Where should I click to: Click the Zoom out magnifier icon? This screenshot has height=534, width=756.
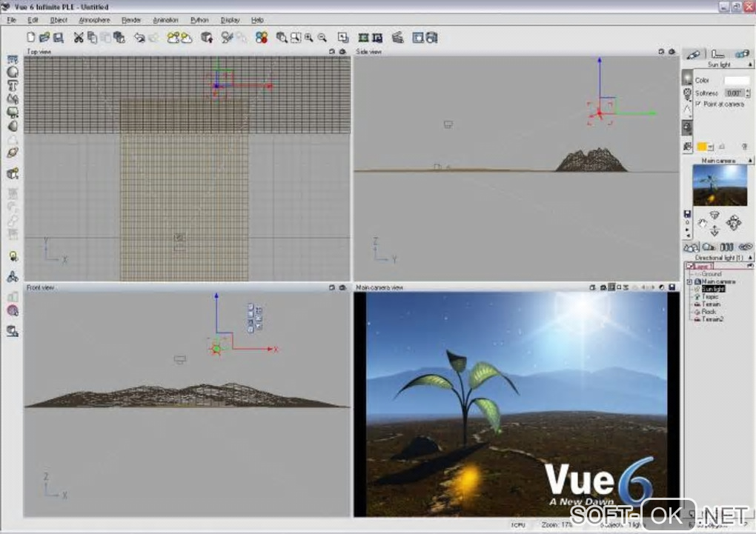(x=322, y=38)
